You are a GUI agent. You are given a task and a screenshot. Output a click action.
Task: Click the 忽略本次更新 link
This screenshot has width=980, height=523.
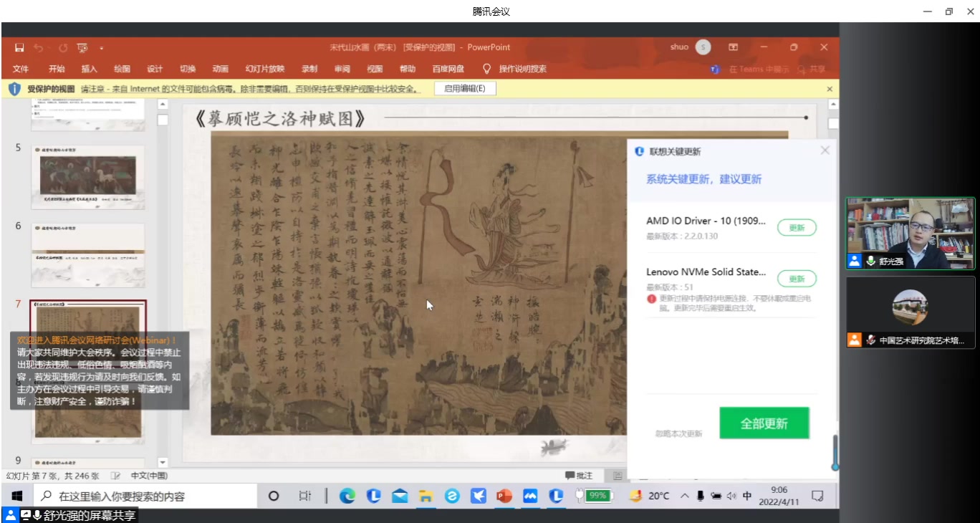(678, 434)
